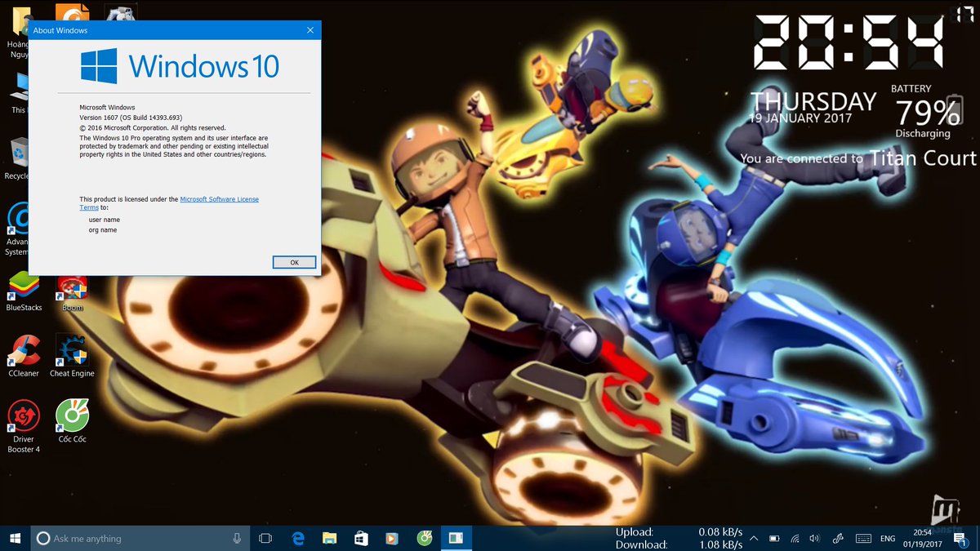This screenshot has height=551, width=980.
Task: Show hidden system tray icons
Action: 754,538
